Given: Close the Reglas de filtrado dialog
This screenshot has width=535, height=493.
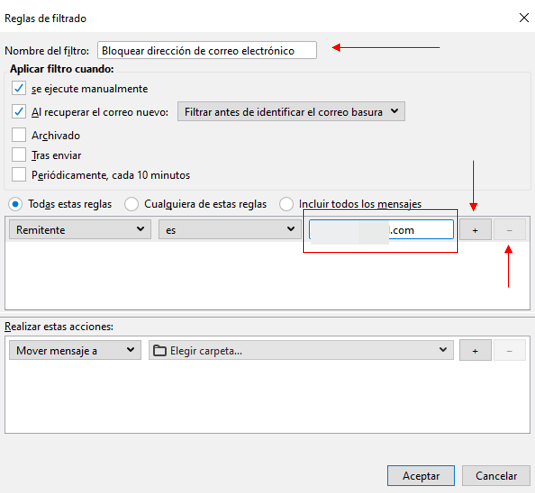Looking at the screenshot, I should click(524, 18).
